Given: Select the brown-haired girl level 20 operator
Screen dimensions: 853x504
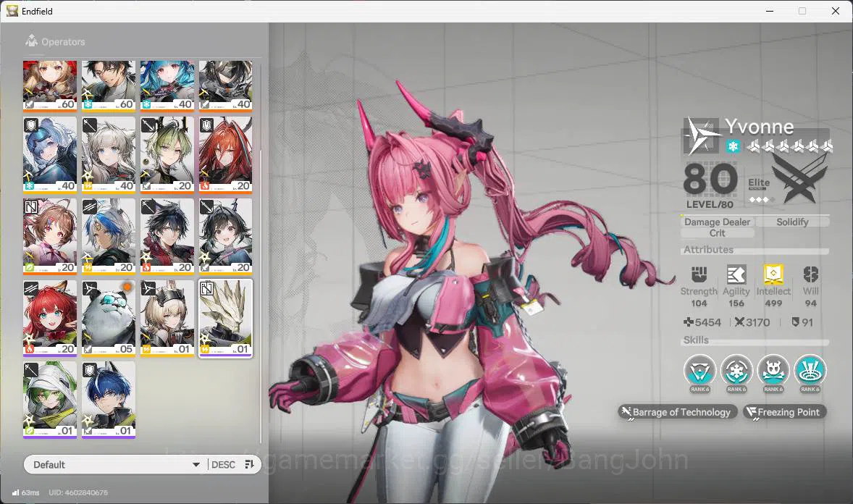Looking at the screenshot, I should [x=49, y=236].
